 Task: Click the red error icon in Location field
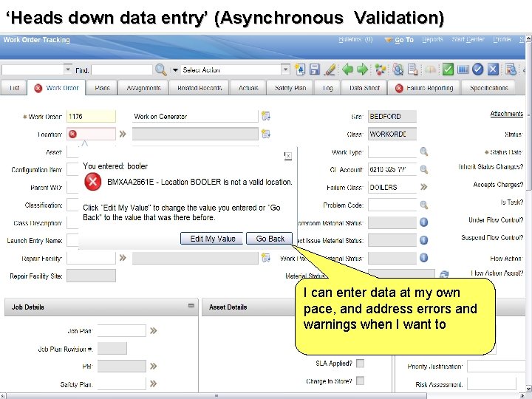click(x=72, y=134)
